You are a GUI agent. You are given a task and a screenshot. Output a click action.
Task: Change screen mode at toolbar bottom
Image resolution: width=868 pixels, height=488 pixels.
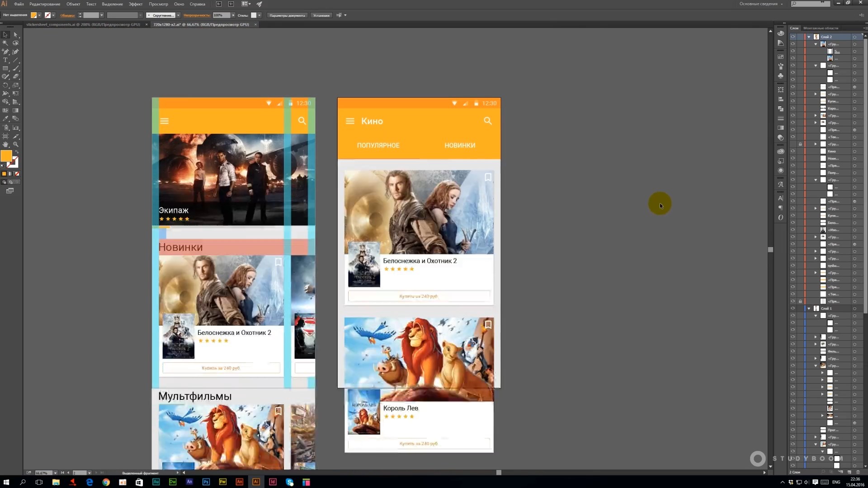tap(10, 191)
